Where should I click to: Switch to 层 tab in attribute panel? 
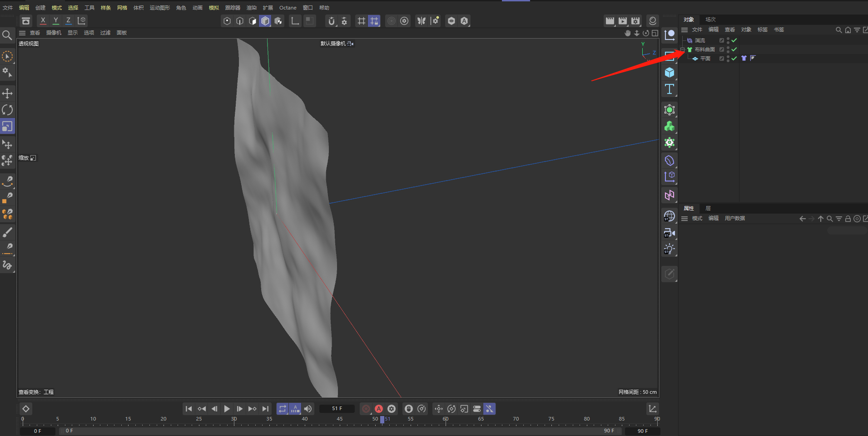tap(708, 208)
